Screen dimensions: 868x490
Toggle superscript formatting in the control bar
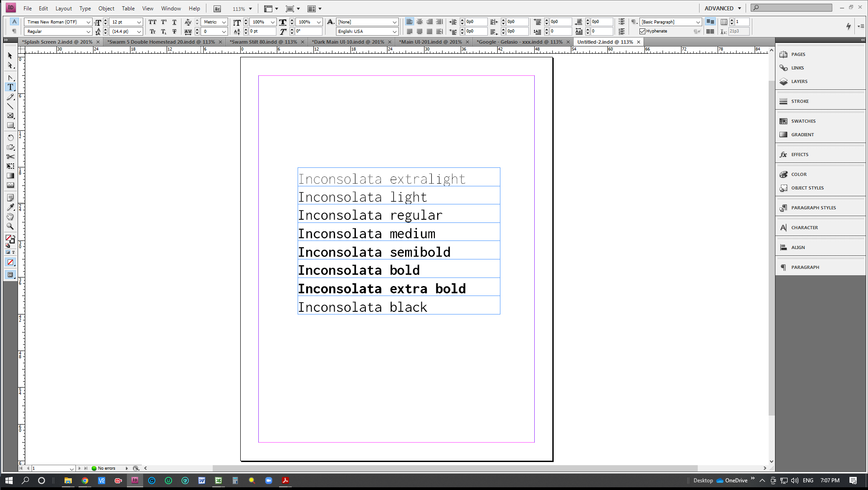pos(163,22)
